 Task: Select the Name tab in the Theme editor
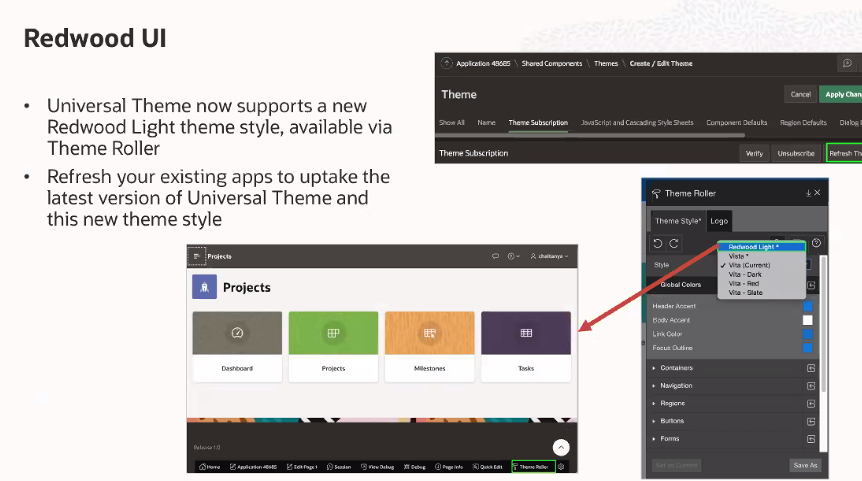[x=487, y=123]
